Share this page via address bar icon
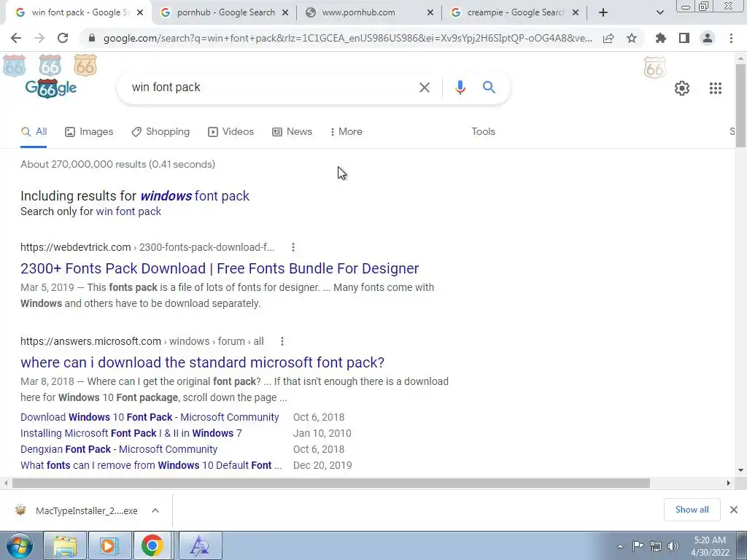This screenshot has height=560, width=747. (608, 38)
